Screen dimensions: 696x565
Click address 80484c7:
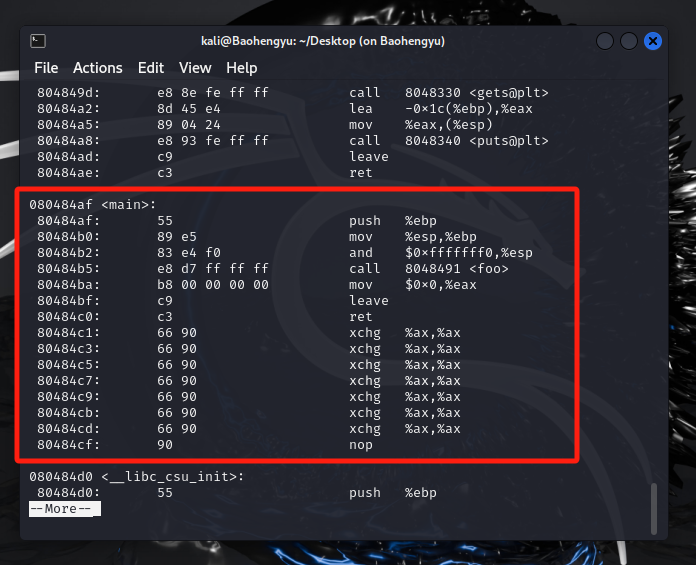tap(69, 381)
